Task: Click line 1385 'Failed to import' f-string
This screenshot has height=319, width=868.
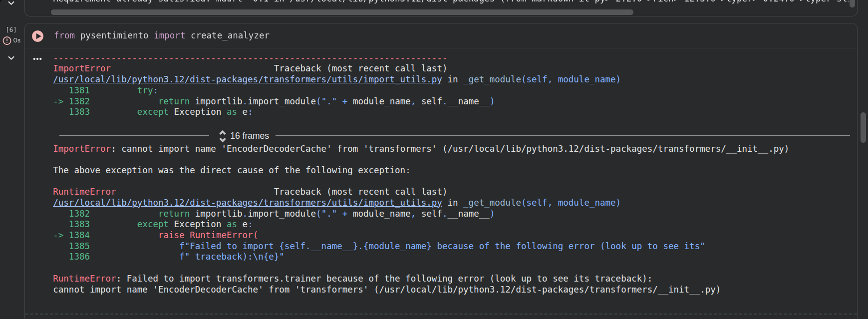Action: pos(442,246)
